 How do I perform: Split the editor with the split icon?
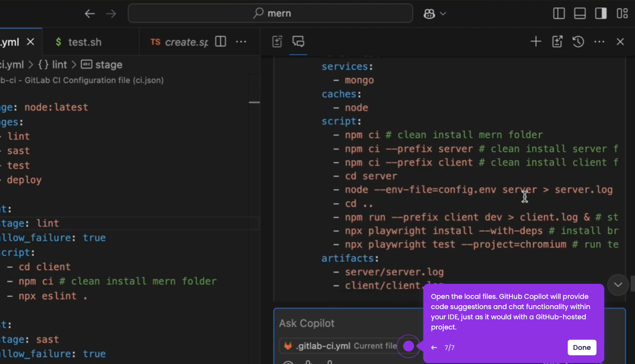click(x=220, y=42)
